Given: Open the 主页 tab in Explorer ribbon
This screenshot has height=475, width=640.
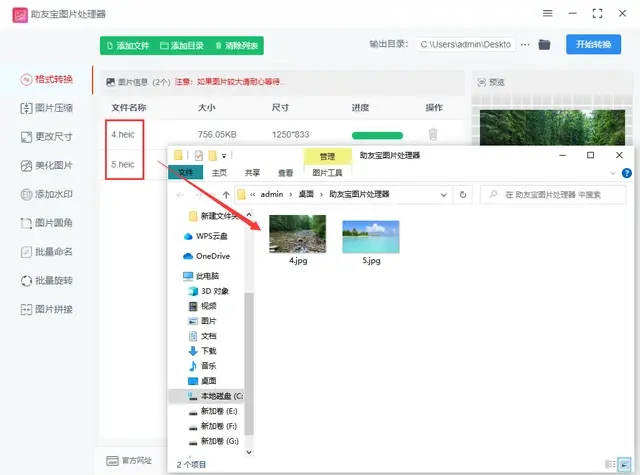Looking at the screenshot, I should coord(219,173).
